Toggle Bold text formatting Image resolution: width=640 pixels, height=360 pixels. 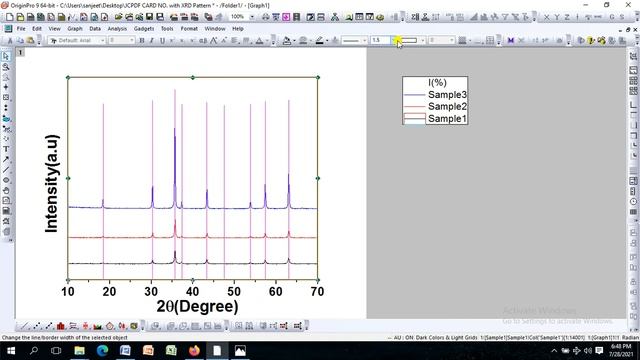pyautogui.click(x=142, y=40)
